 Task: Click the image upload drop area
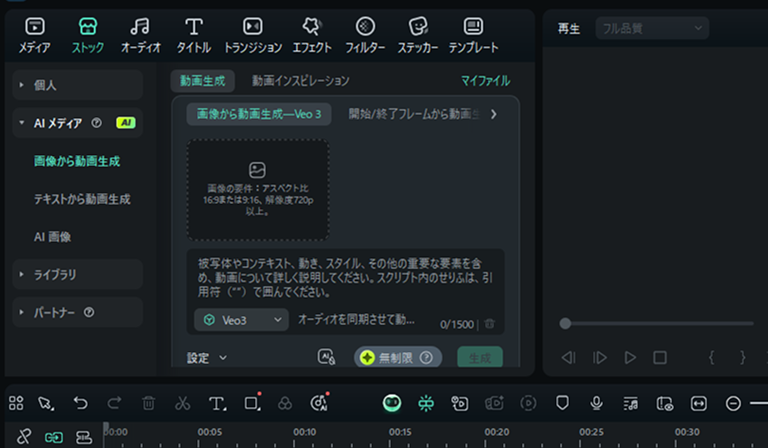pos(257,190)
